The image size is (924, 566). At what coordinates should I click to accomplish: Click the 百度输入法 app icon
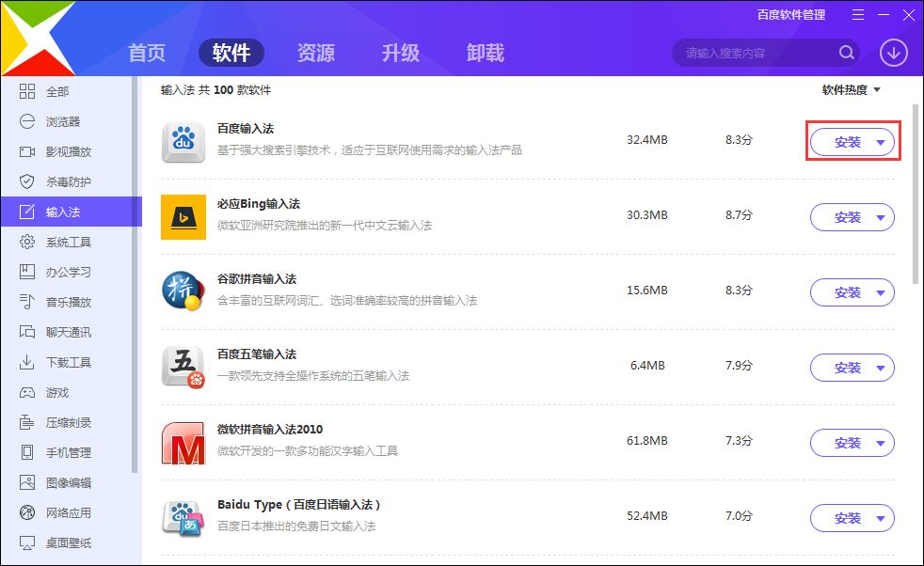click(183, 142)
